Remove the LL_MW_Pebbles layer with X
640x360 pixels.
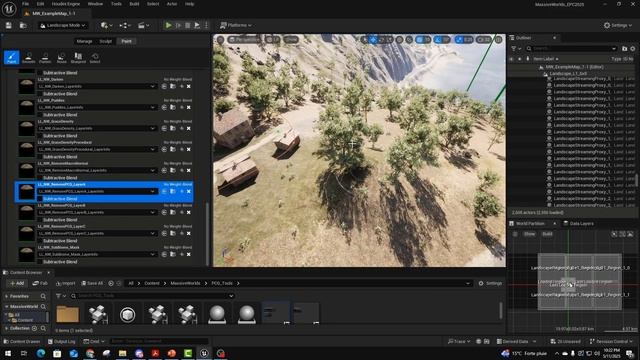(x=189, y=107)
